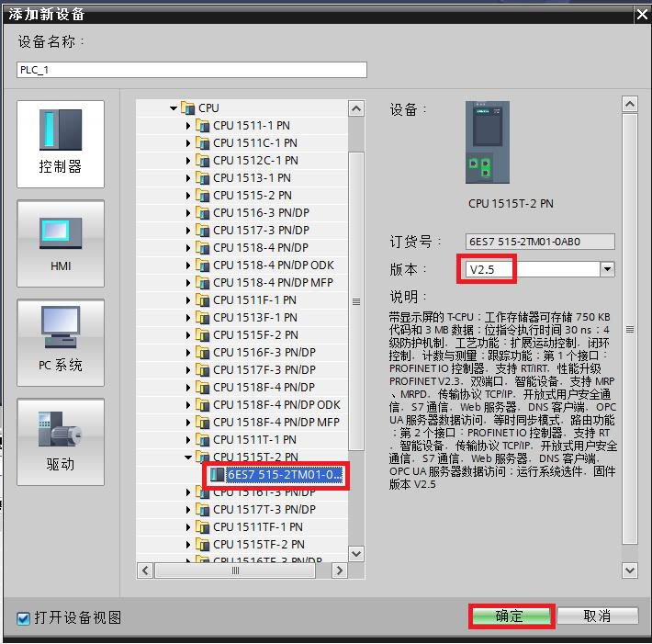Viewport: 652px width, 644px height.
Task: Click the CPU 1511-1 PN folder icon
Action: click(203, 125)
